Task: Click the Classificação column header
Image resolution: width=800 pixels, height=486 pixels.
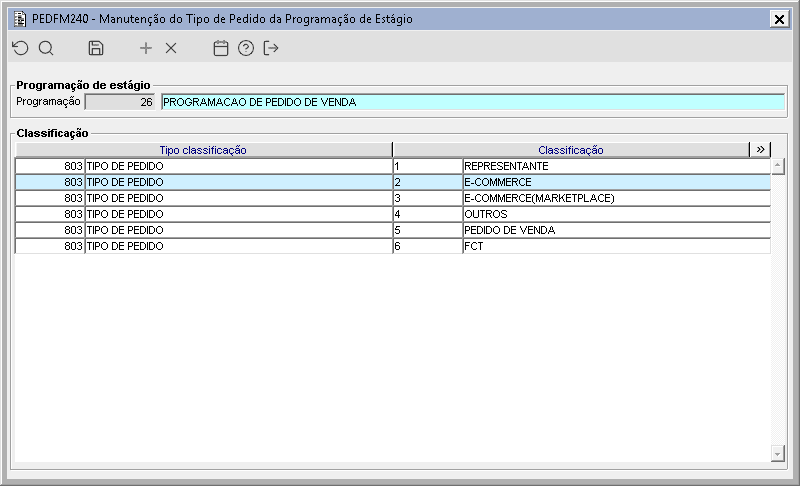Action: [x=571, y=150]
